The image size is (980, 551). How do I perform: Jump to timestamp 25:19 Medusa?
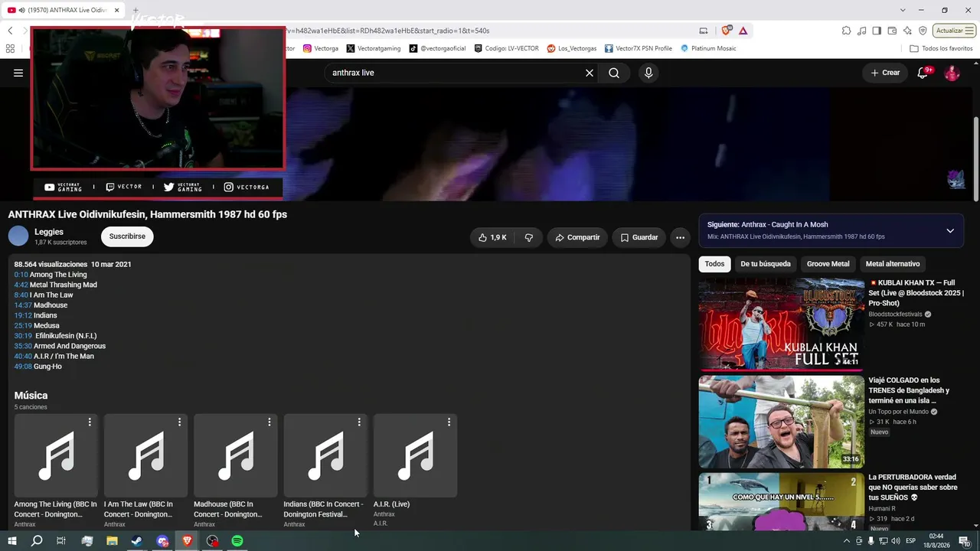pos(23,325)
